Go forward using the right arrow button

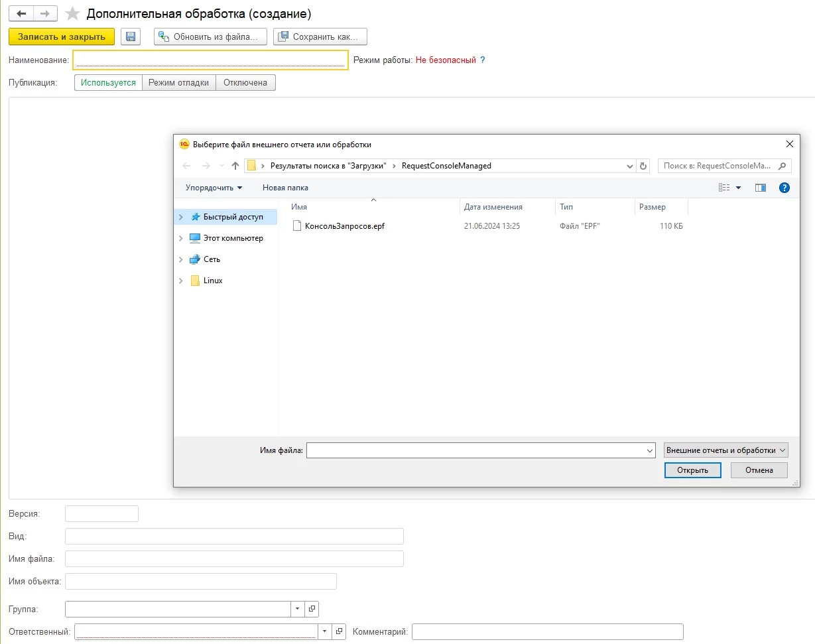pos(45,13)
